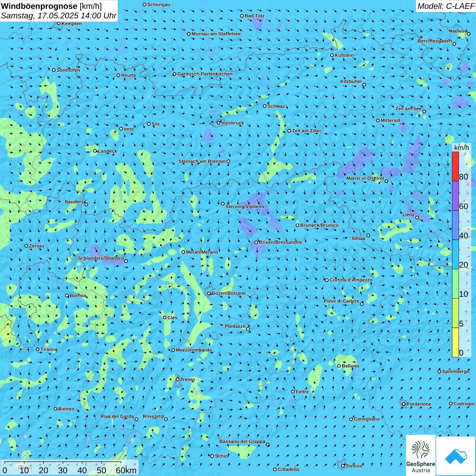This screenshot has width=476, height=476.
Task: Click the Schongau label
Action: [159, 4]
